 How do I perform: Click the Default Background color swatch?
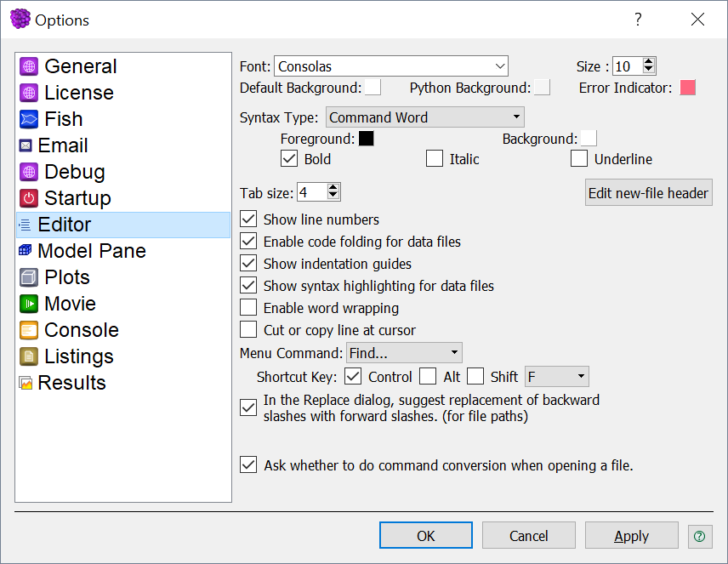tap(373, 88)
